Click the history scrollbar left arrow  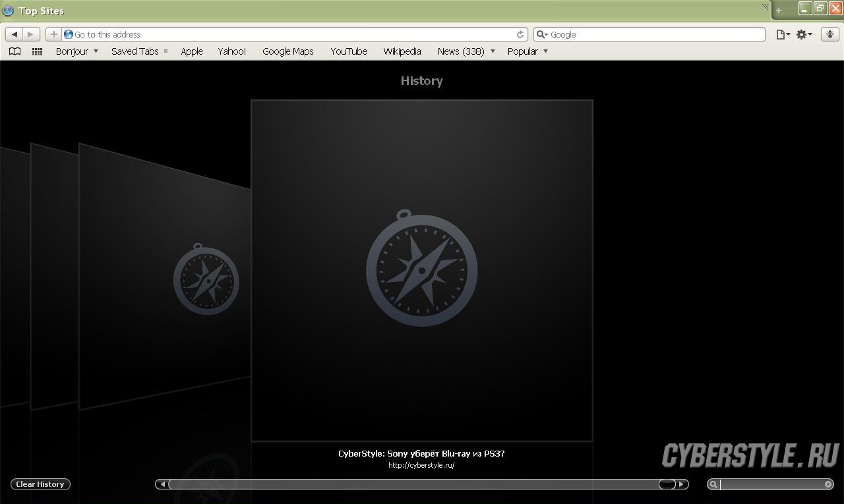pyautogui.click(x=163, y=484)
